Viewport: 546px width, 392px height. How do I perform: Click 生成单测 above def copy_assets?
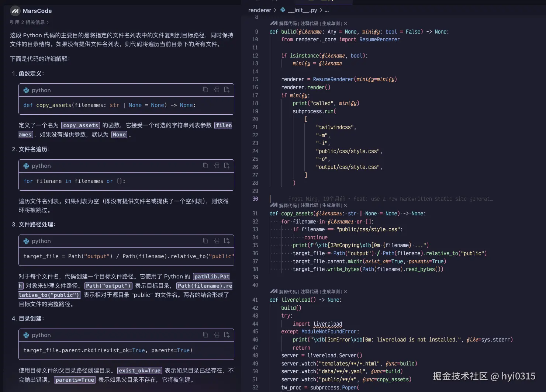(x=331, y=205)
